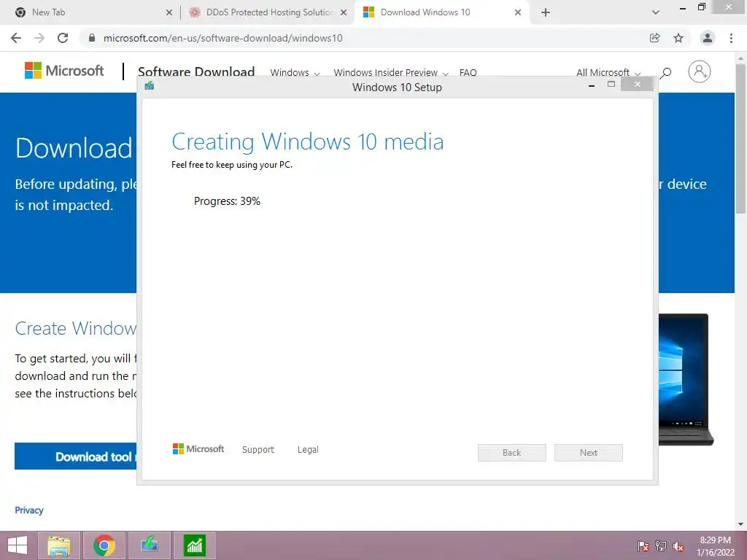Click the lock icon in address bar
Image resolution: width=747 pixels, height=560 pixels.
click(92, 38)
